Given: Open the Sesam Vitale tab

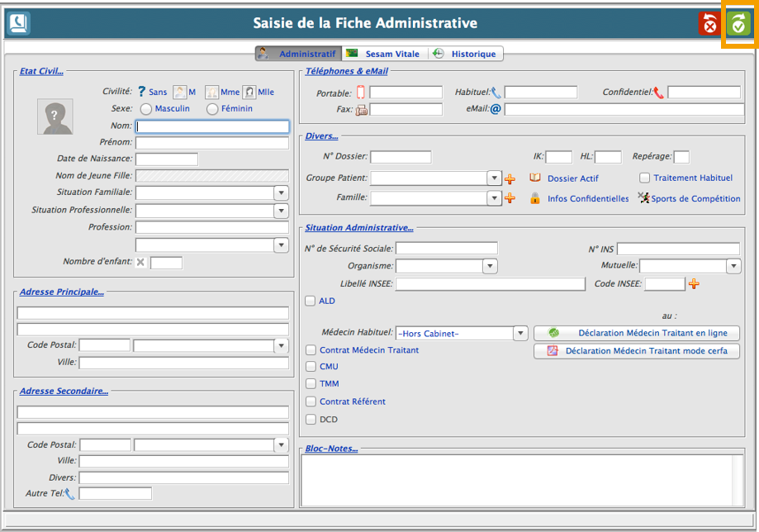Looking at the screenshot, I should [384, 54].
